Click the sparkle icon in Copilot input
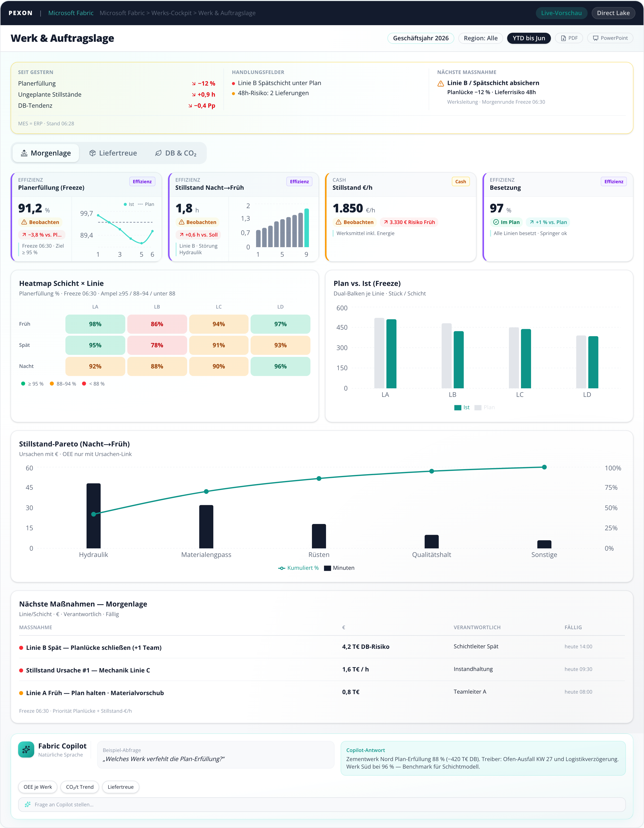Viewport: 644px width, 828px height. pyautogui.click(x=28, y=805)
